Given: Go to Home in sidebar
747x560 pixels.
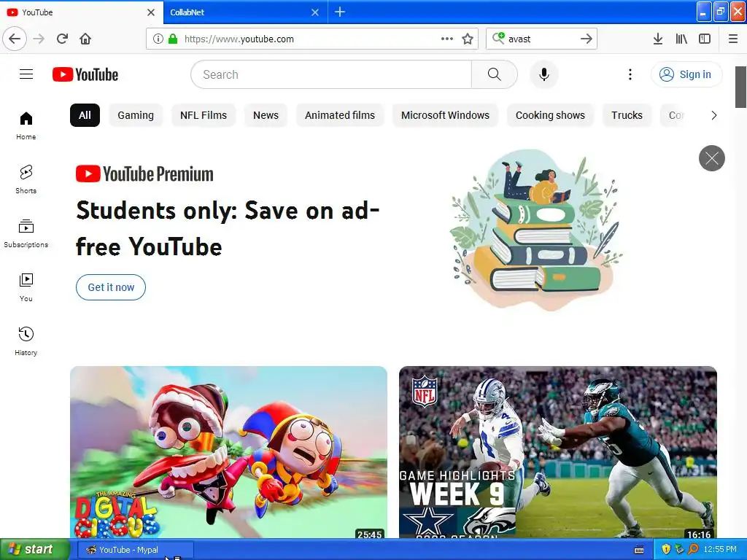Looking at the screenshot, I should click(x=26, y=125).
